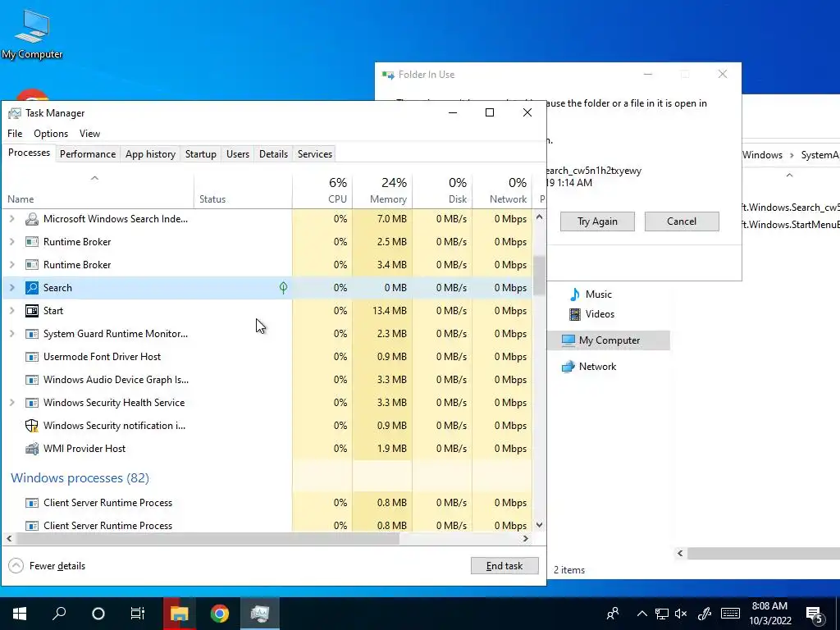This screenshot has height=630, width=840.
Task: Open the File menu in Task Manager
Action: [15, 134]
